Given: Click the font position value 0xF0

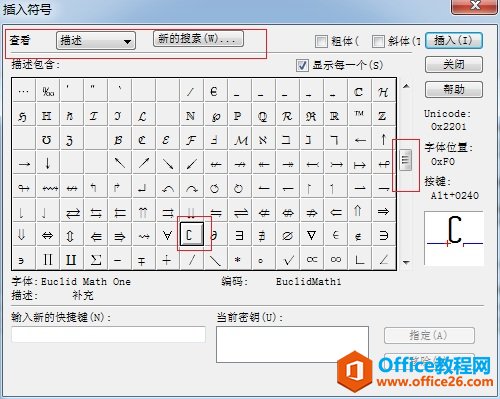Looking at the screenshot, I should pos(442,162).
